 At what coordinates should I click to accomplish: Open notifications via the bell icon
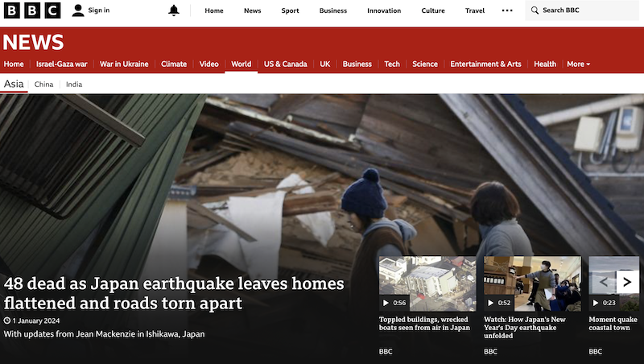pyautogui.click(x=174, y=10)
